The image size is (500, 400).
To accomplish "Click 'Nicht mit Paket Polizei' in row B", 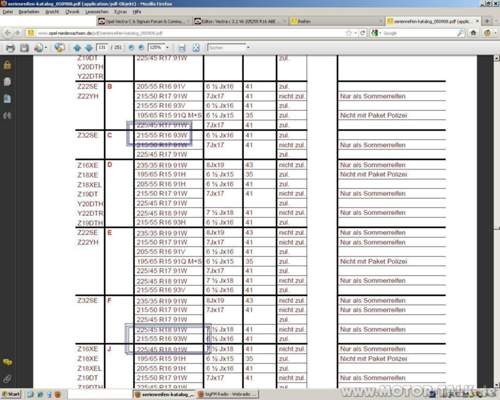I will [374, 115].
